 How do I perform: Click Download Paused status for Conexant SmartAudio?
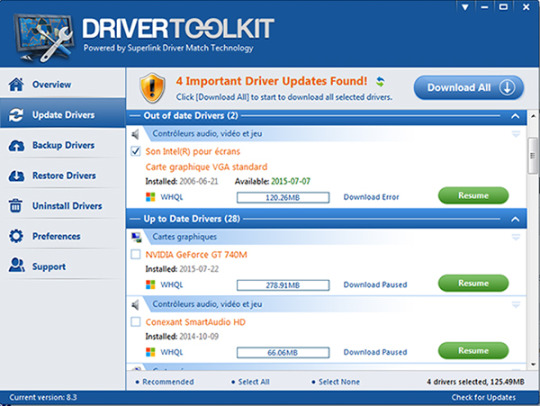point(375,352)
